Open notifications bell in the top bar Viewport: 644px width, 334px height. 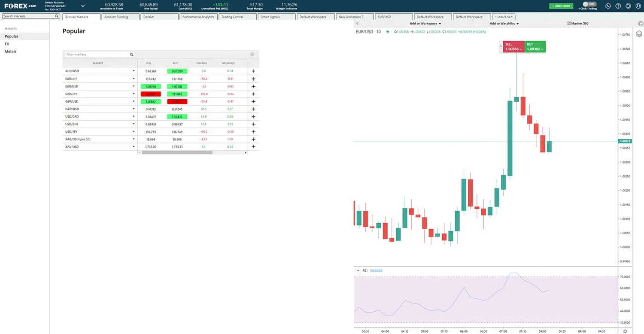pos(628,6)
